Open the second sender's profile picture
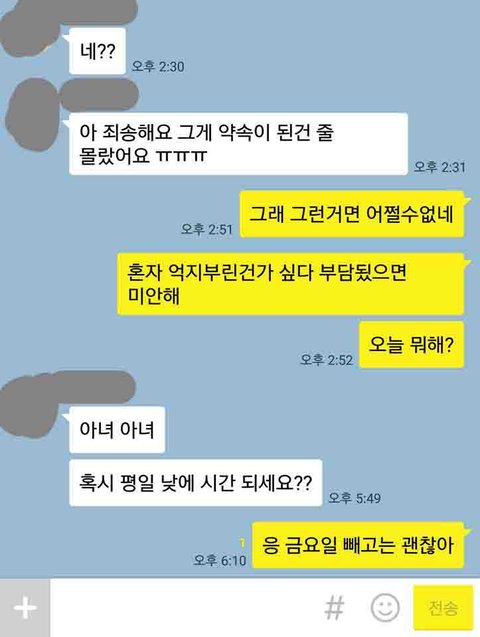The width and height of the screenshot is (480, 637). pos(33,115)
